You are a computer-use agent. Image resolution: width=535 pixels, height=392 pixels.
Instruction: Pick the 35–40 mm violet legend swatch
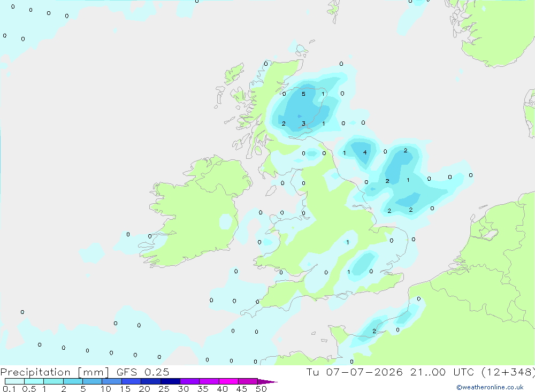[209, 381]
